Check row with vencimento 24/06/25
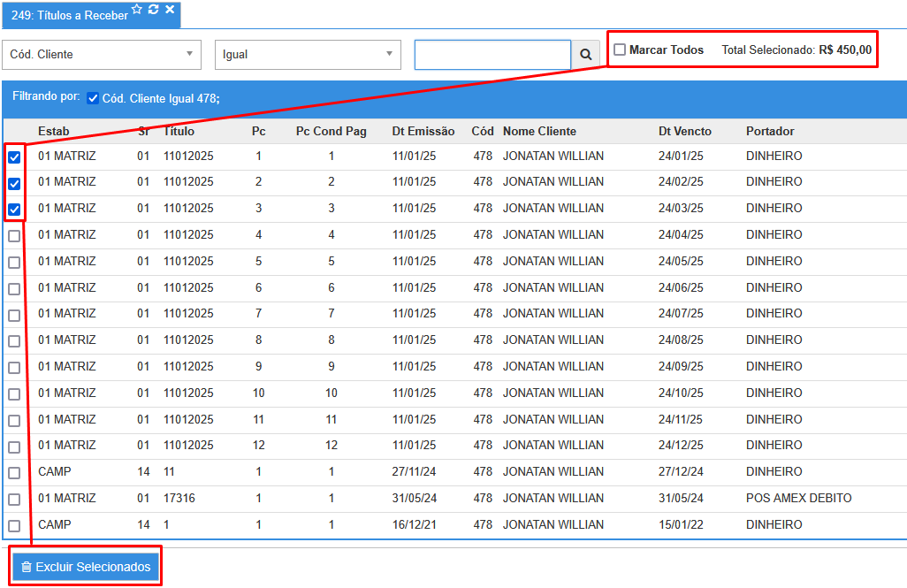Image resolution: width=907 pixels, height=588 pixels. [x=14, y=289]
